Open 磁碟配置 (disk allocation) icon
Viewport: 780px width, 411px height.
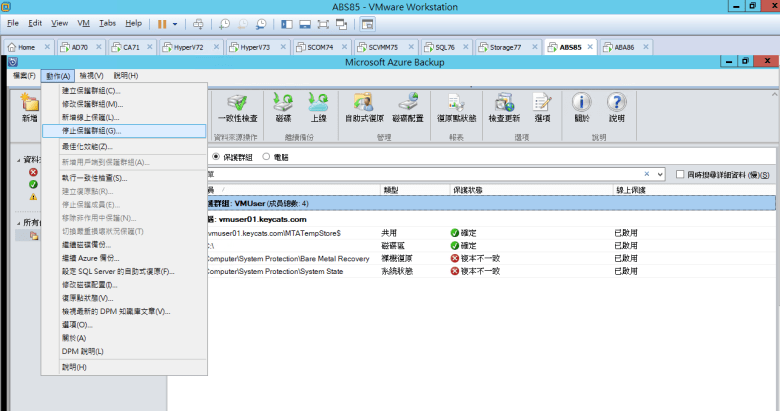point(408,107)
